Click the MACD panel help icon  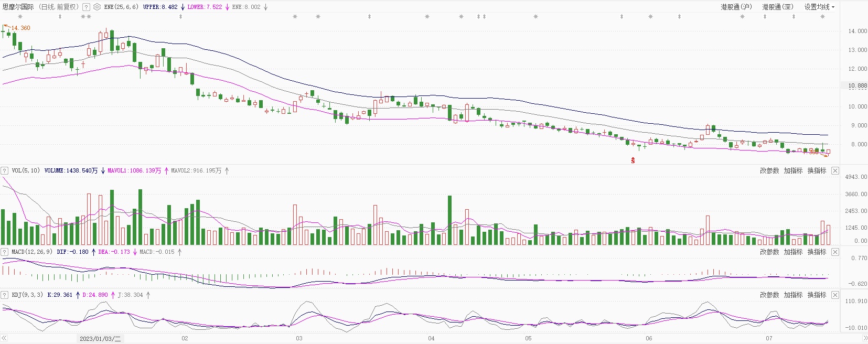tap(5, 252)
